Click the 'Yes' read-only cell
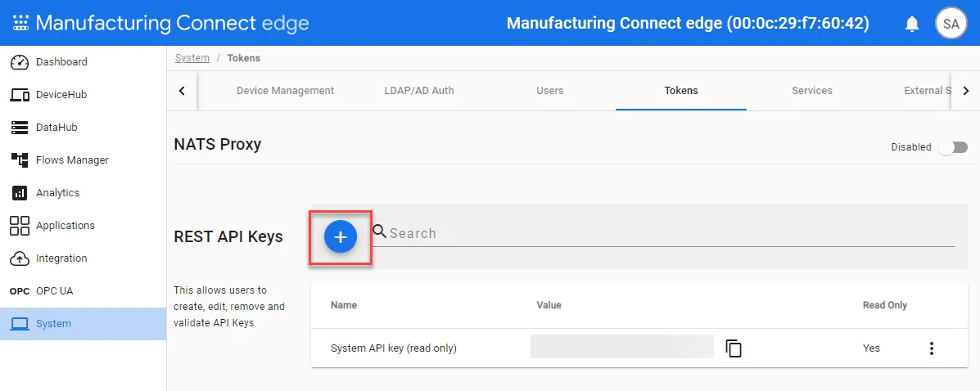This screenshot has width=980, height=391. pos(871,348)
